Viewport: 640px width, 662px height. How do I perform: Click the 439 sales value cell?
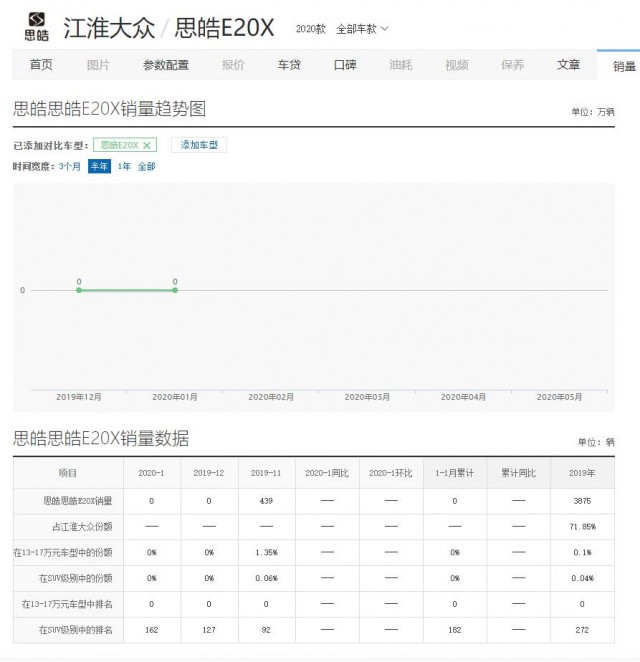[x=266, y=501]
